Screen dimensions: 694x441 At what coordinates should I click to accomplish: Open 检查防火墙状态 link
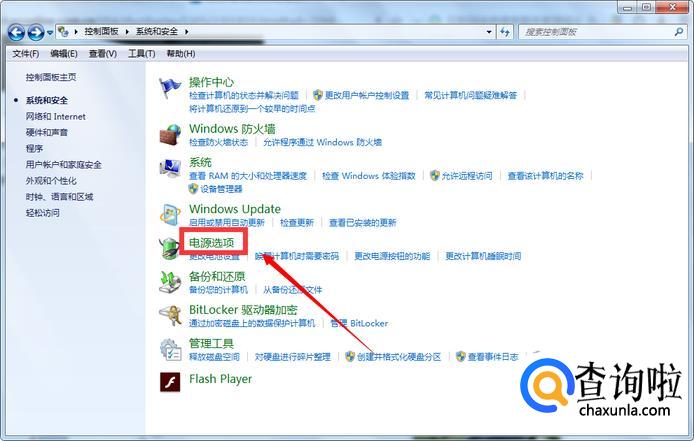[x=219, y=142]
